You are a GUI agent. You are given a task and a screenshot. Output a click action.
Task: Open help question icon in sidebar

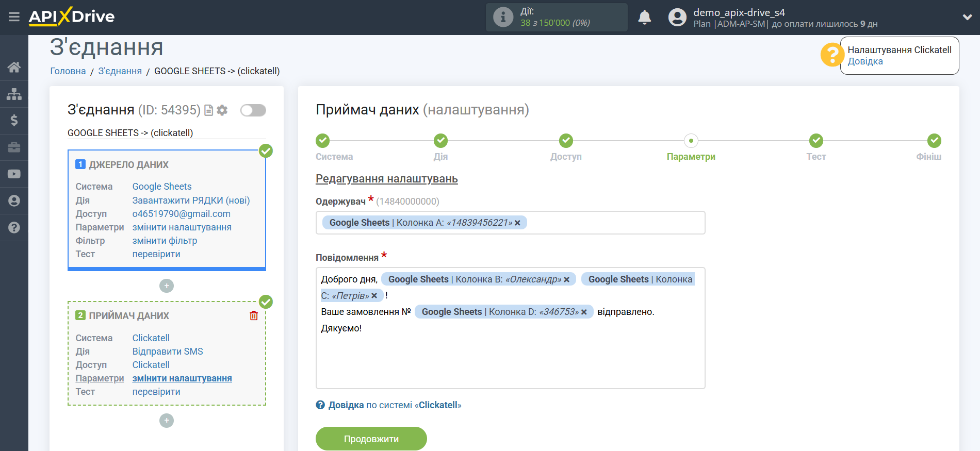pos(14,228)
